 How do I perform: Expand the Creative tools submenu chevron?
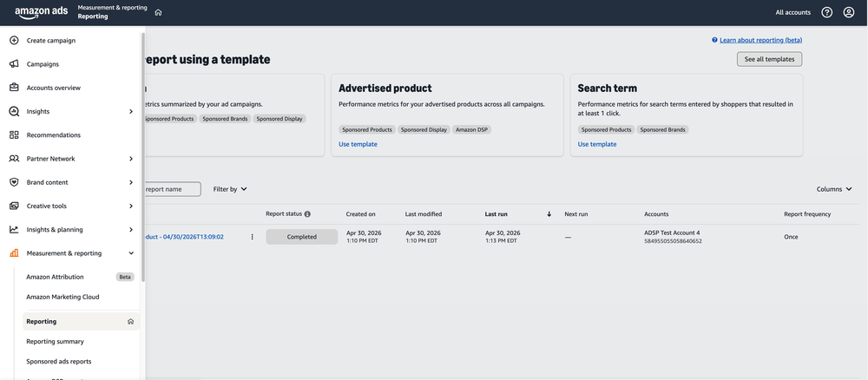point(131,206)
